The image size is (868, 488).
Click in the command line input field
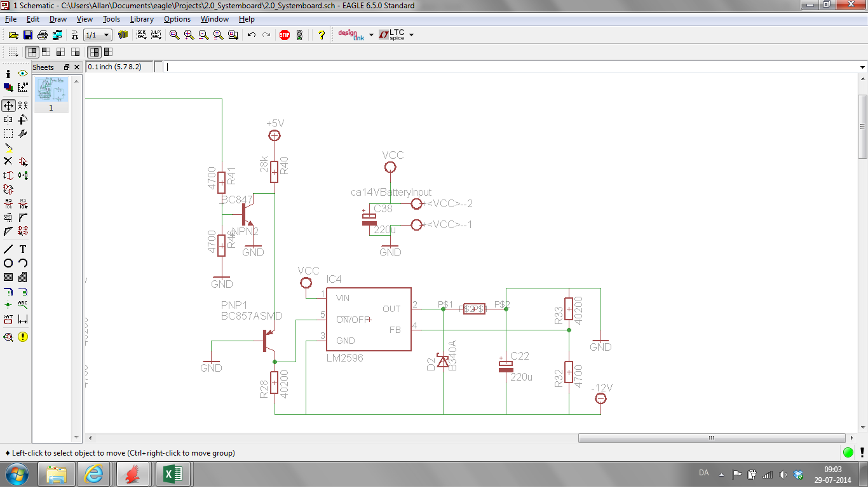tap(510, 67)
